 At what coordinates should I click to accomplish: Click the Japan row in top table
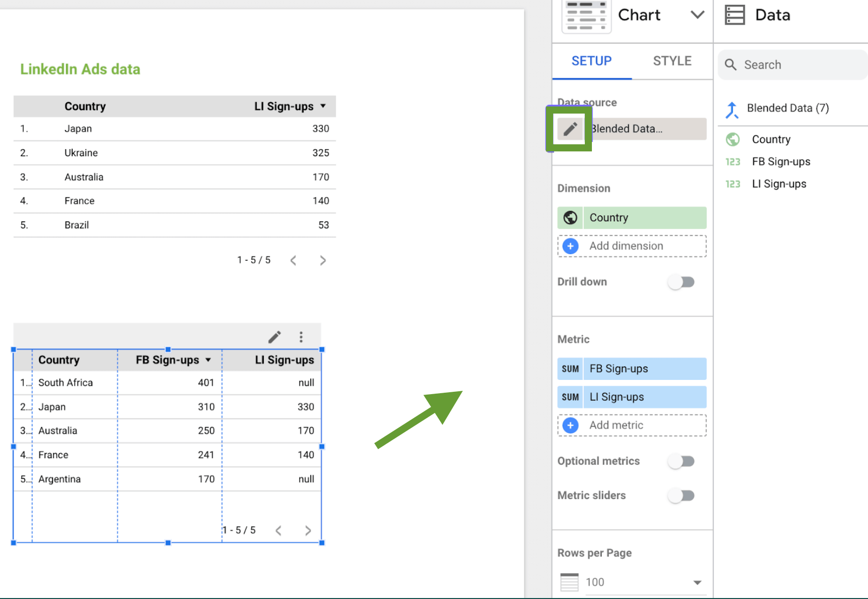coord(174,129)
